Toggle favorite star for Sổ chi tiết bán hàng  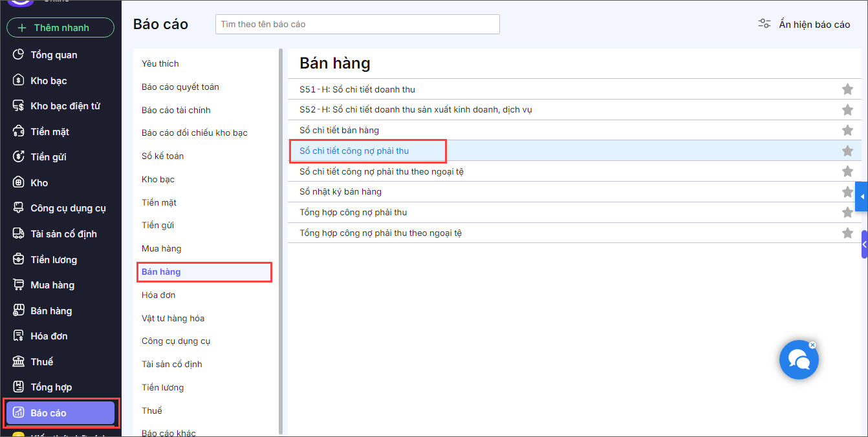pyautogui.click(x=847, y=130)
